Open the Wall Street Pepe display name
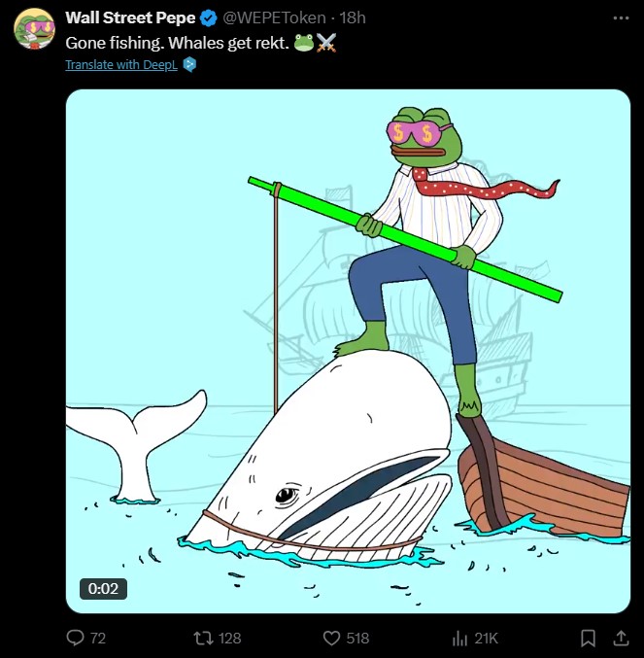Viewport: 644px width, 658px height. point(130,18)
